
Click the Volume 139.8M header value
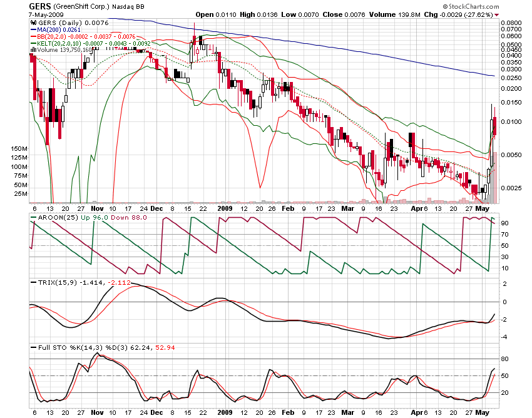(394, 14)
